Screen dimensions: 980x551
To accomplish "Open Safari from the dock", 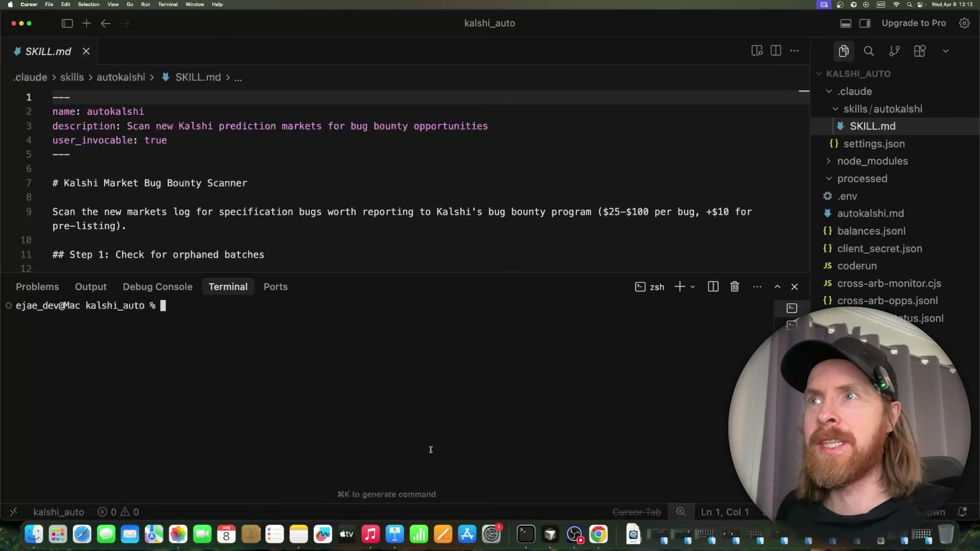I will pos(82,534).
